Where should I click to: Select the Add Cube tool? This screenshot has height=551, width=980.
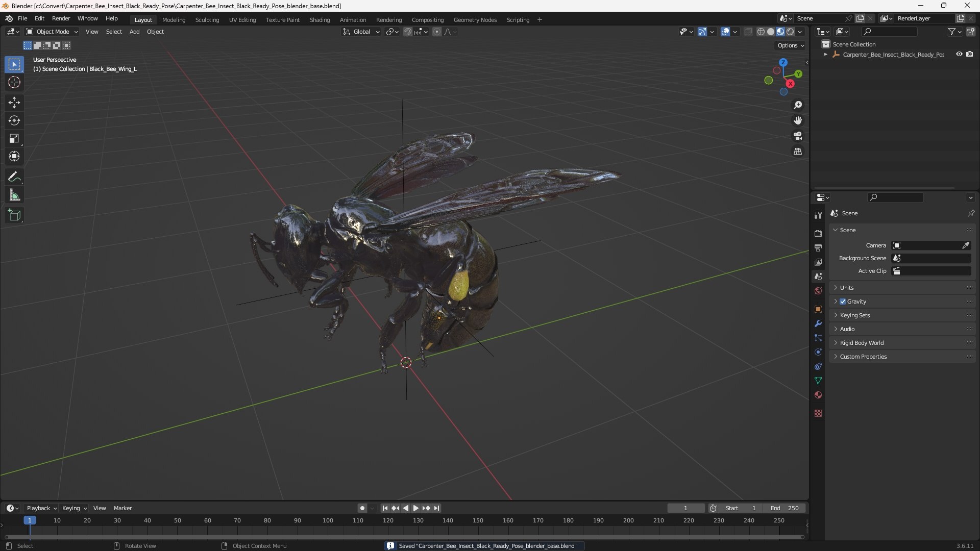coord(14,215)
